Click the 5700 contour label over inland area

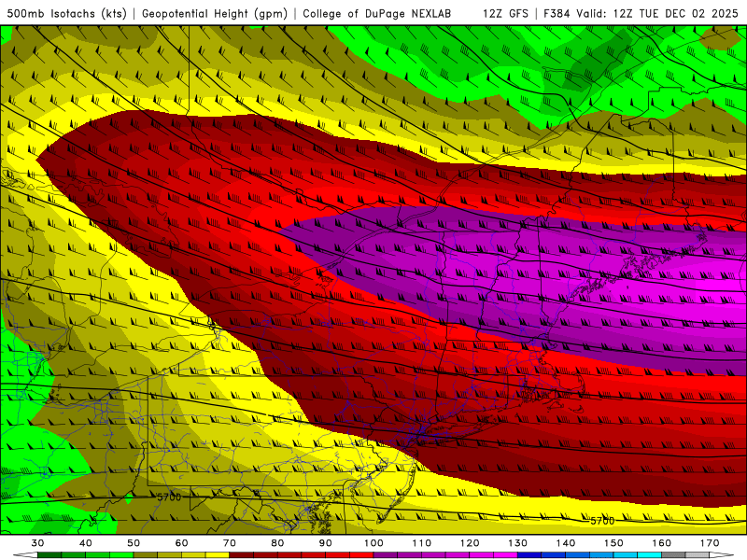coord(169,497)
